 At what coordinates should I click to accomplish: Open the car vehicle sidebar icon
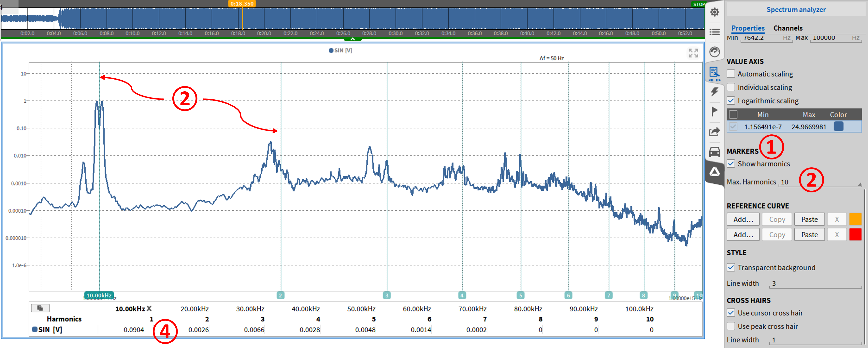click(x=714, y=152)
